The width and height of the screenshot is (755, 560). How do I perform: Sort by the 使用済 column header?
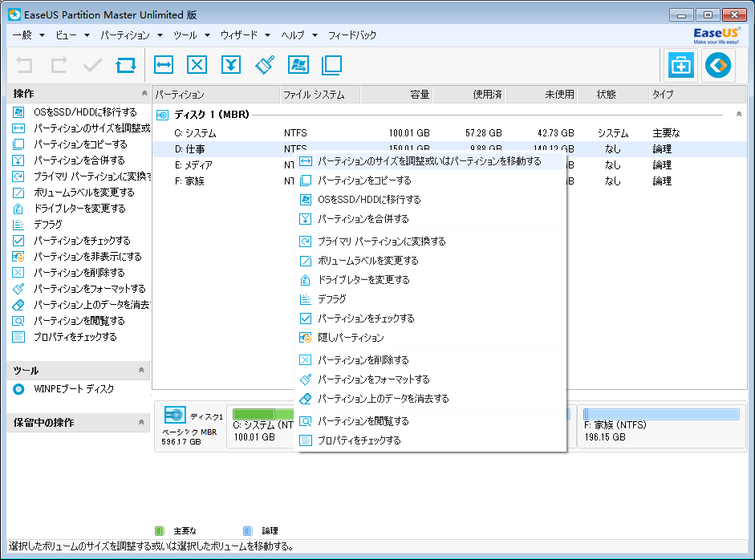point(469,95)
